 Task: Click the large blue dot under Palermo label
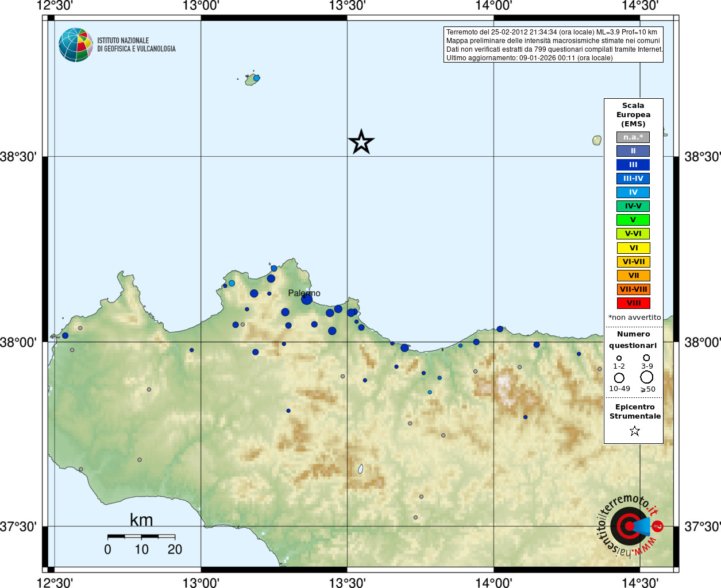(x=307, y=299)
